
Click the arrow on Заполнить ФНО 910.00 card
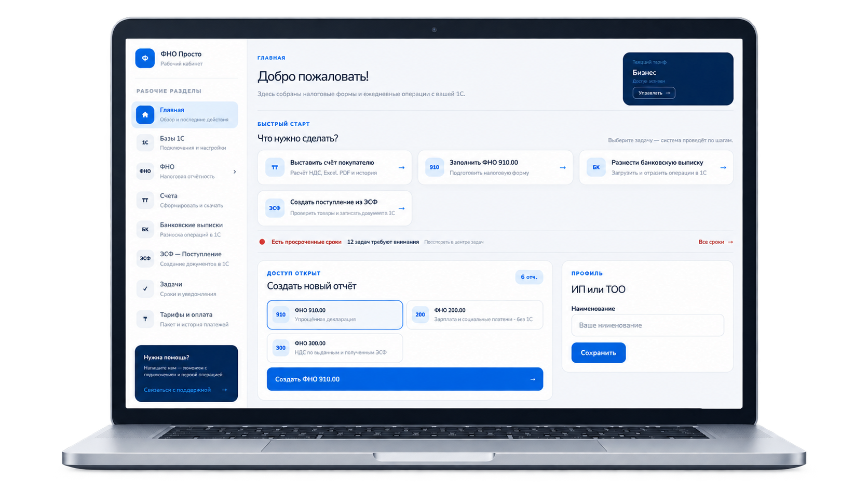(562, 167)
